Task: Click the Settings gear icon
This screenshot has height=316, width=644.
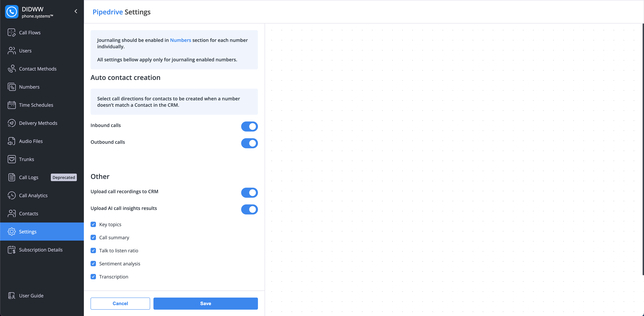Action: click(x=12, y=232)
